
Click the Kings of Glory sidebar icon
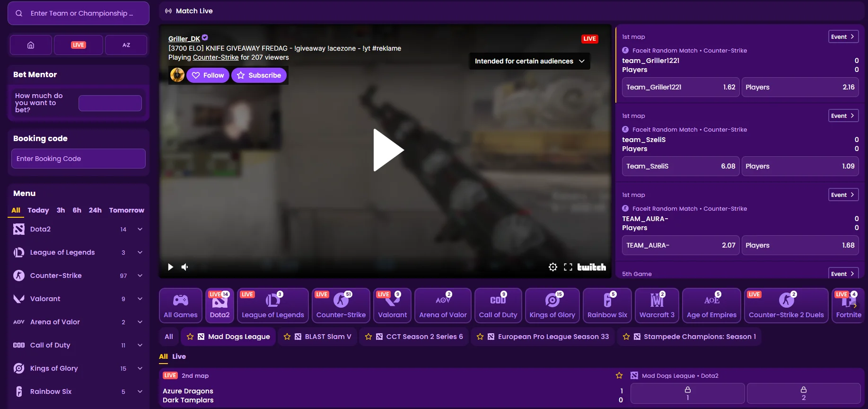(x=19, y=368)
